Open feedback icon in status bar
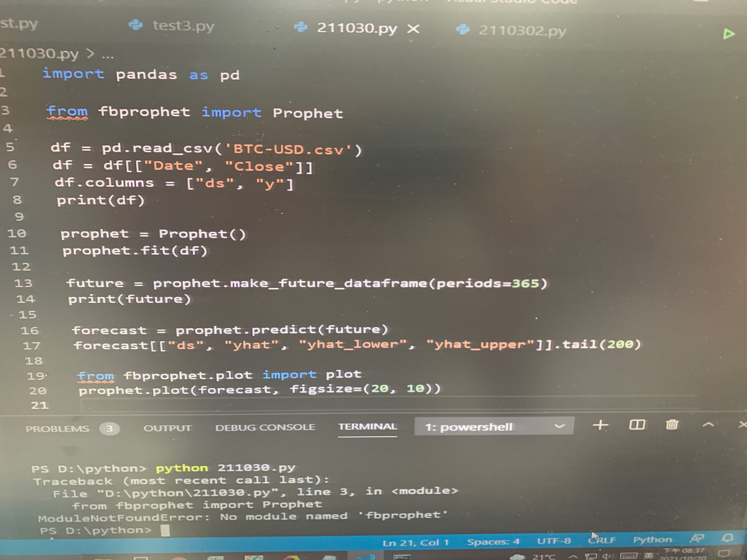 (x=696, y=539)
